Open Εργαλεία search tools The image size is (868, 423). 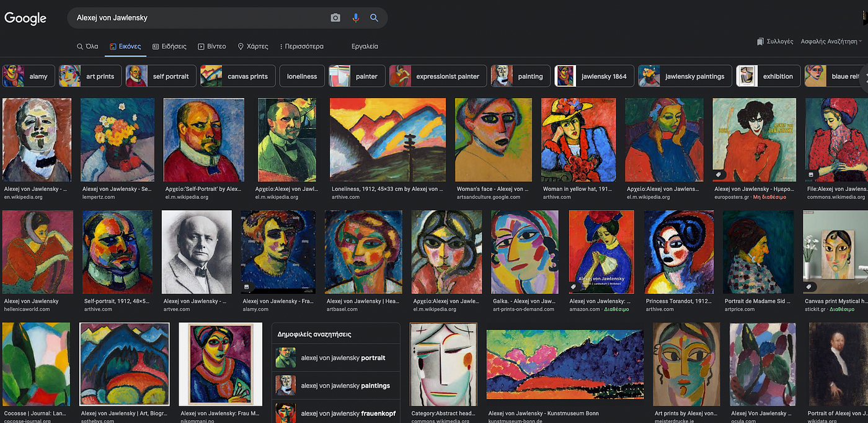pyautogui.click(x=365, y=47)
